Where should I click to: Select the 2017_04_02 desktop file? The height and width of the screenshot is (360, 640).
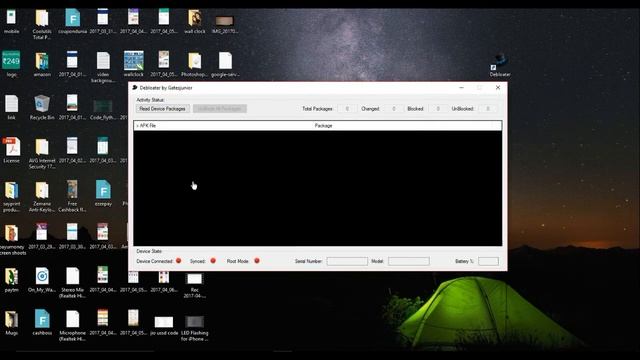(x=72, y=150)
